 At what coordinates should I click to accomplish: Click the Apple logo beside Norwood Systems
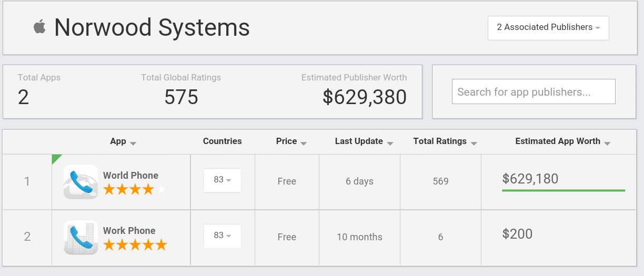tap(39, 27)
